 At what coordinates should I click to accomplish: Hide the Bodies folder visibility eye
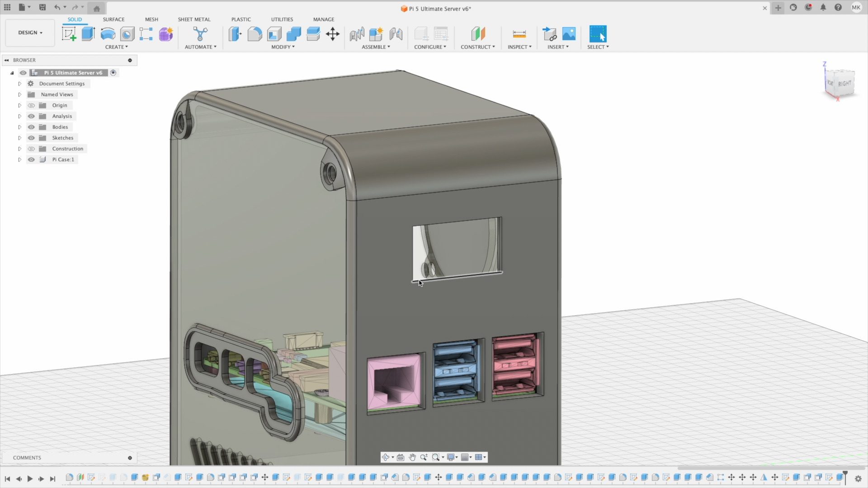31,127
